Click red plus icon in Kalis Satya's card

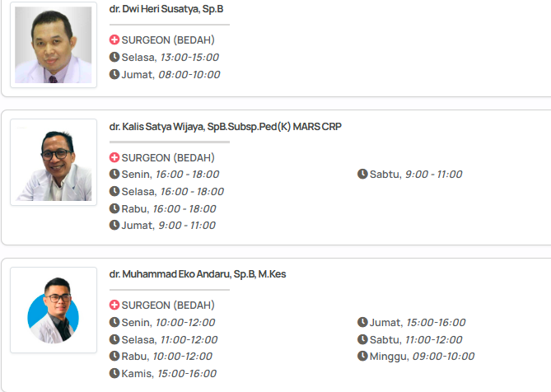[114, 157]
